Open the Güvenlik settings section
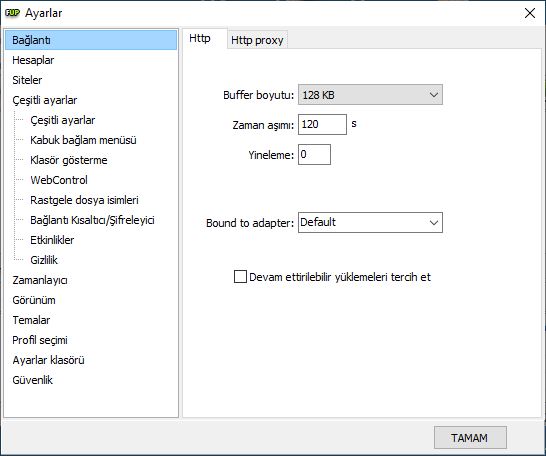This screenshot has height=456, width=546. (x=32, y=380)
